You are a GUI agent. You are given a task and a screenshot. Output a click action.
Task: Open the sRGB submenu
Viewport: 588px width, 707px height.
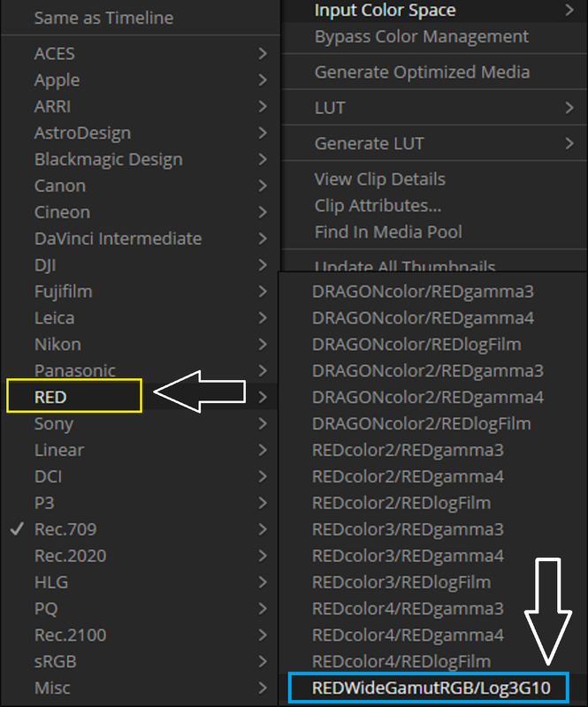140,661
